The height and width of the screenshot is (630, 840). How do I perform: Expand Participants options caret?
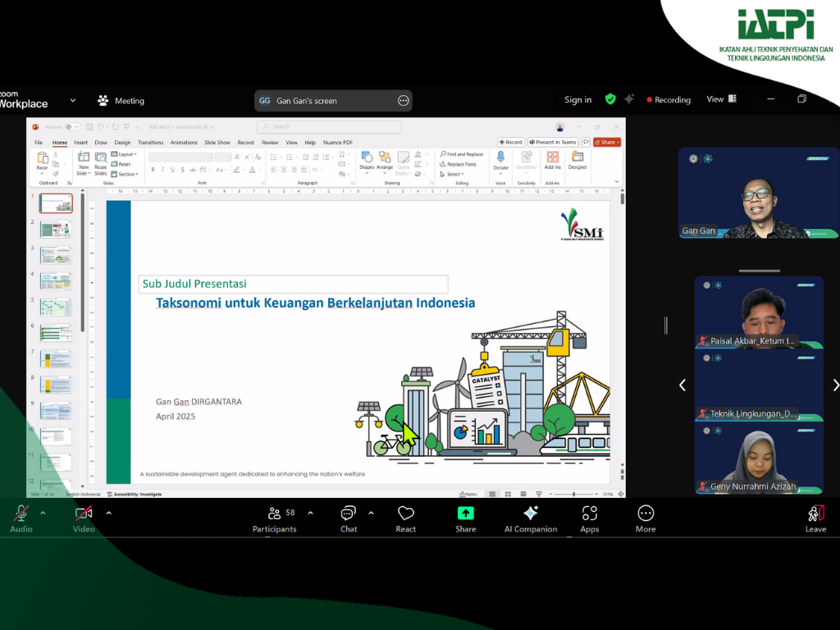(311, 514)
